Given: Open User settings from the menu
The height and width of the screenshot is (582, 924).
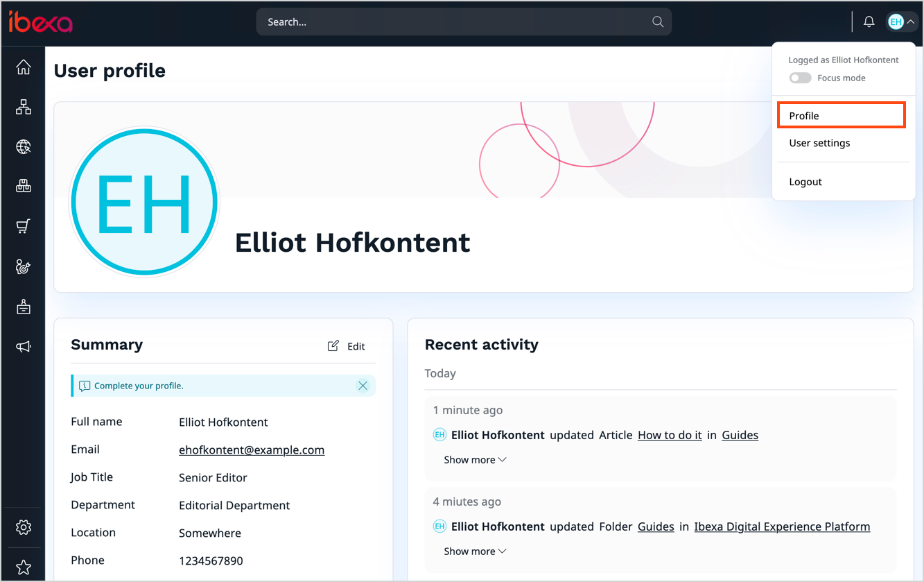Looking at the screenshot, I should [x=819, y=143].
